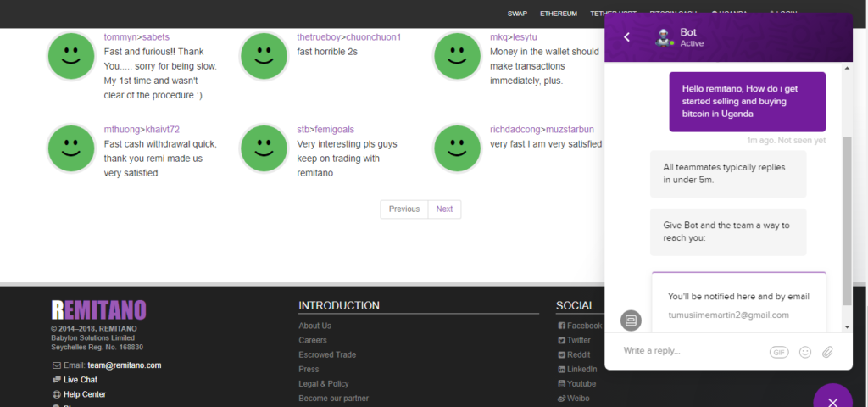This screenshot has width=868, height=407.
Task: Click the smiley face beside mthuong's review
Action: pyautogui.click(x=71, y=148)
